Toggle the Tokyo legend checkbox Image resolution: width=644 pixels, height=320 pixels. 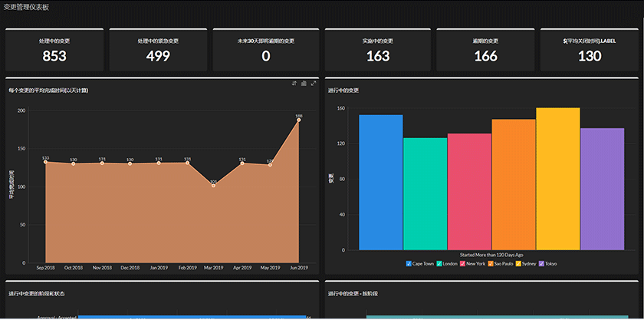(x=541, y=264)
